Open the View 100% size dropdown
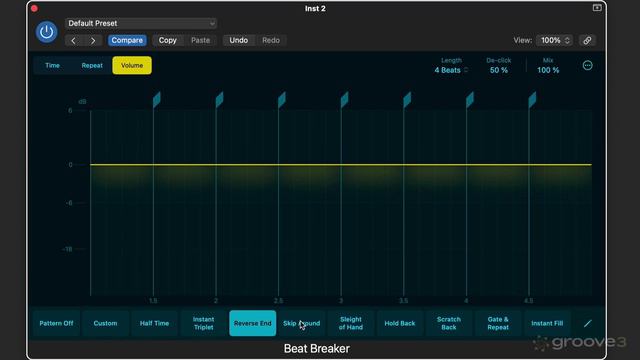 pos(554,40)
